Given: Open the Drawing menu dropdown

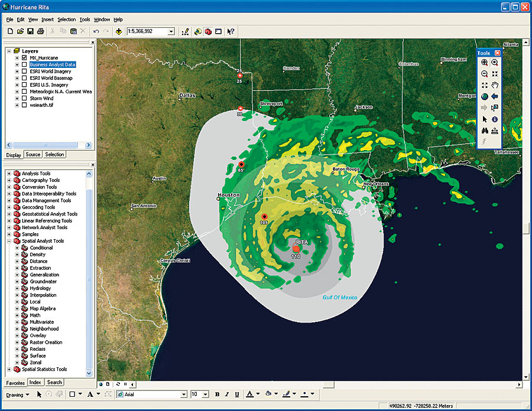Looking at the screenshot, I should point(18,394).
